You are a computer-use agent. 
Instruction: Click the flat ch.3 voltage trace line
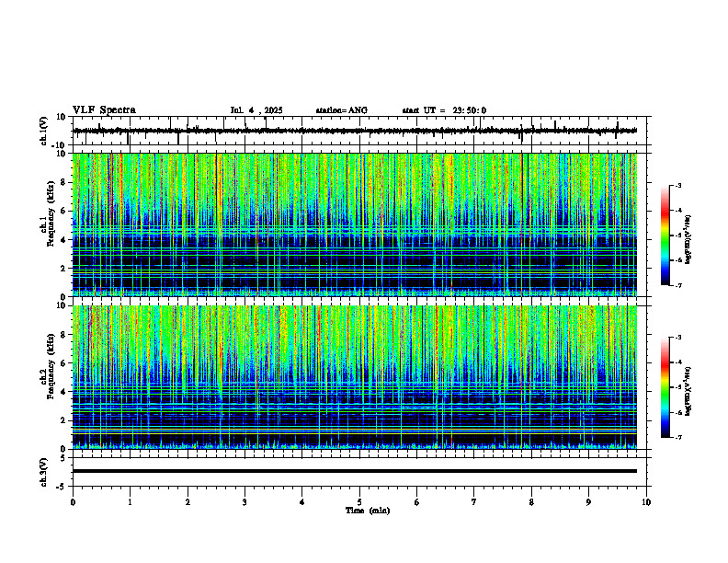pos(354,471)
